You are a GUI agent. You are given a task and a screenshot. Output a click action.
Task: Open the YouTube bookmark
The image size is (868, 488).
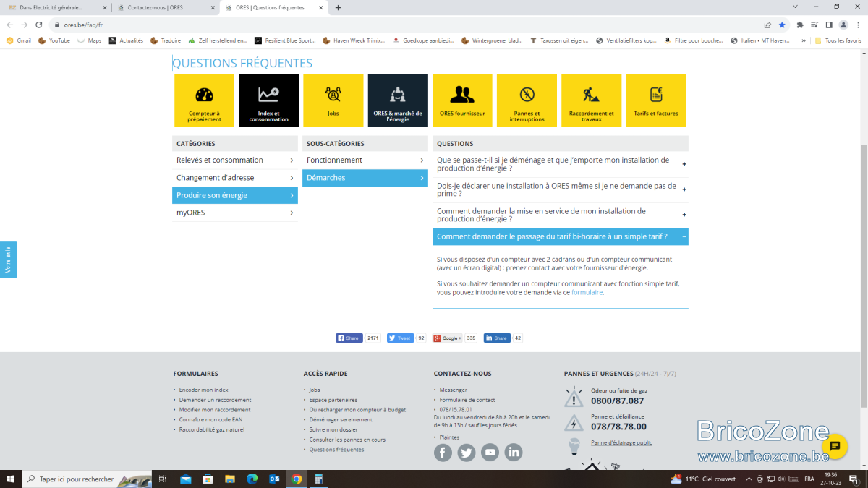54,40
